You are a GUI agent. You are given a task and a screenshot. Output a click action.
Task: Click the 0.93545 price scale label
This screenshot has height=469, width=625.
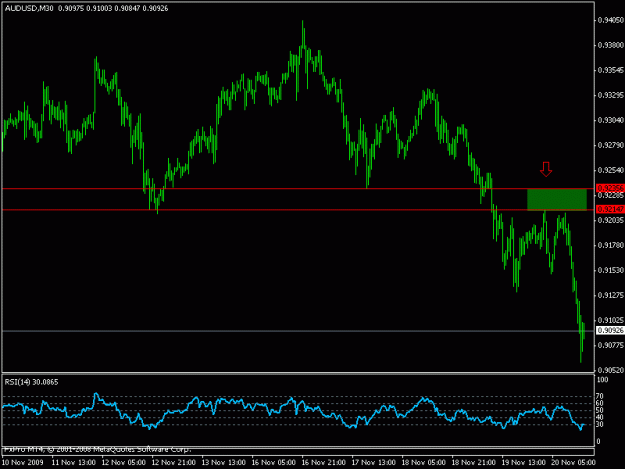tap(611, 71)
